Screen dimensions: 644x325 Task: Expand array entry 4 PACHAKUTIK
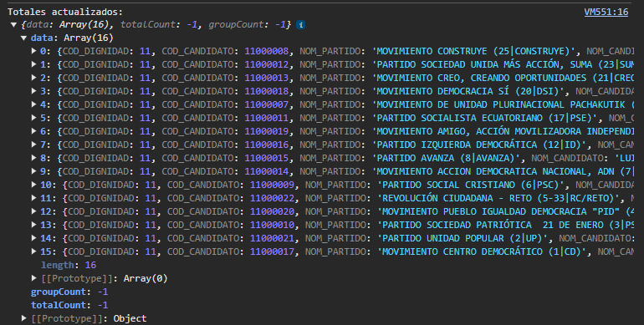pyautogui.click(x=34, y=104)
